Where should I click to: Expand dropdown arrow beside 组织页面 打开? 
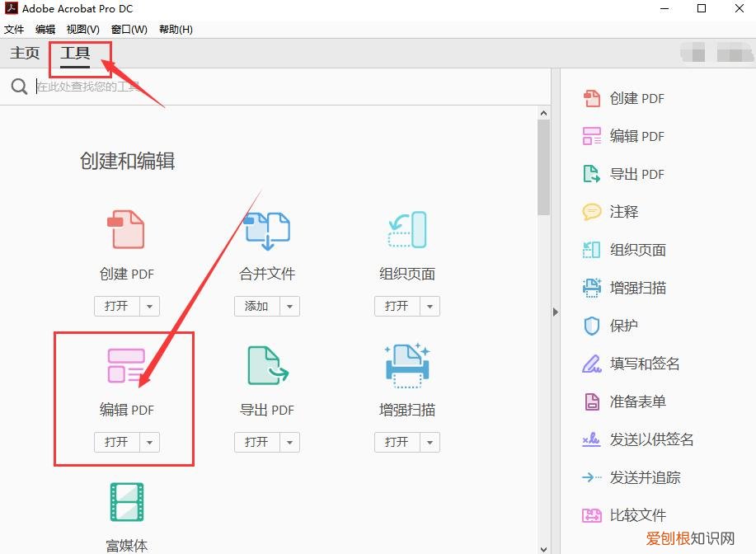(x=430, y=306)
